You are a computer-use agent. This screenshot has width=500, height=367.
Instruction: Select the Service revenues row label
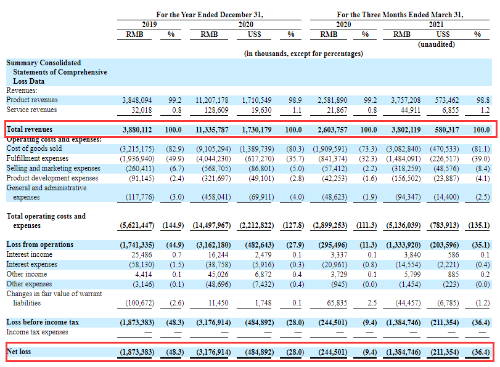click(32, 110)
